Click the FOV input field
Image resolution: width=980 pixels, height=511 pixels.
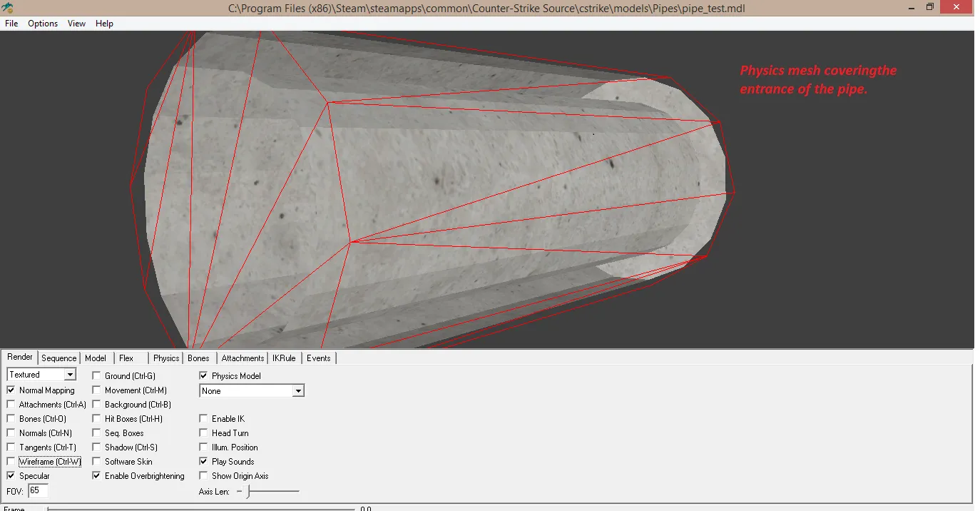pyautogui.click(x=39, y=491)
